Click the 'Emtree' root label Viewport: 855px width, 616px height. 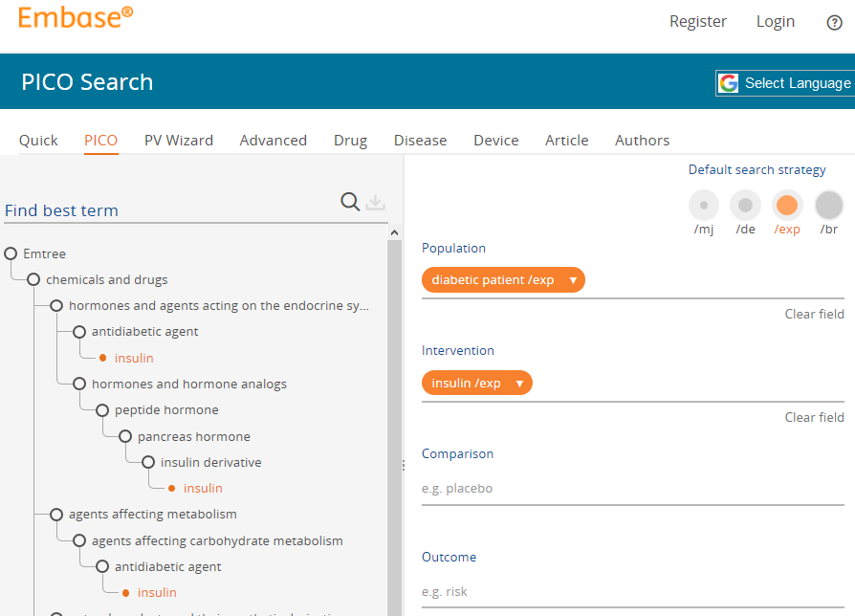[x=44, y=254]
